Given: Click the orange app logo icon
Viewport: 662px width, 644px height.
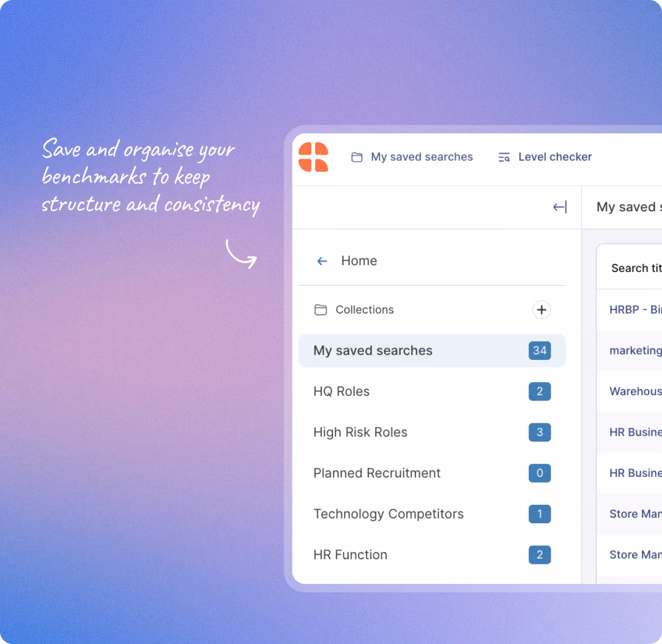Looking at the screenshot, I should [x=314, y=157].
